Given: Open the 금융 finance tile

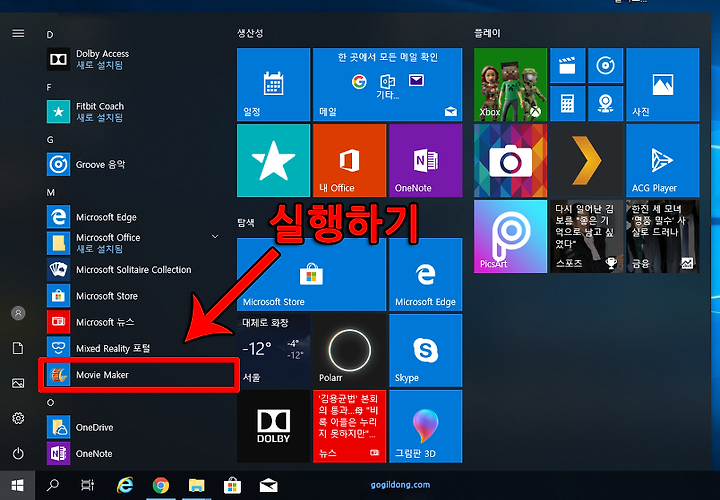Looking at the screenshot, I should [x=663, y=236].
